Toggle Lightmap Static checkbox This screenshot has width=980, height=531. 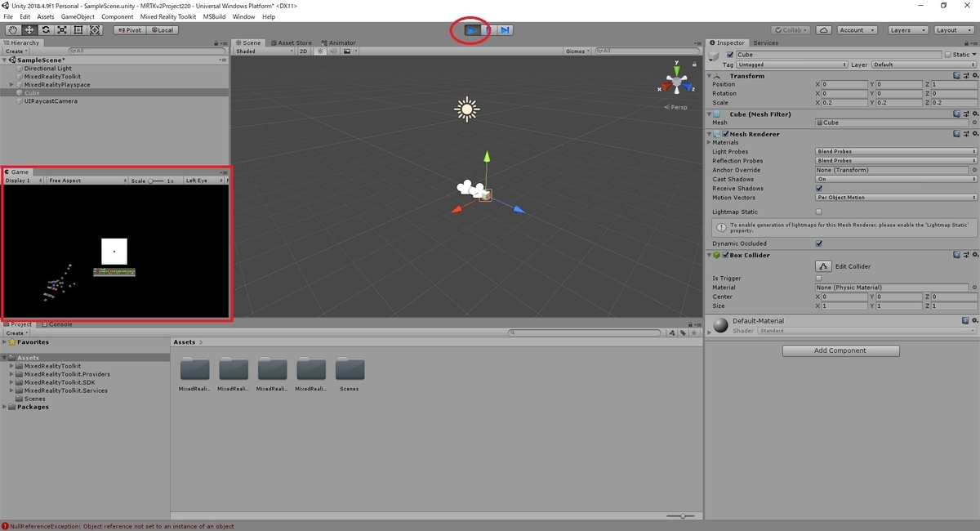pyautogui.click(x=819, y=212)
